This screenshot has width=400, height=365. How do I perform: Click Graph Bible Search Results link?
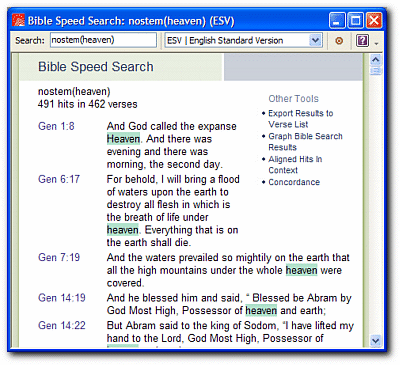pyautogui.click(x=305, y=142)
